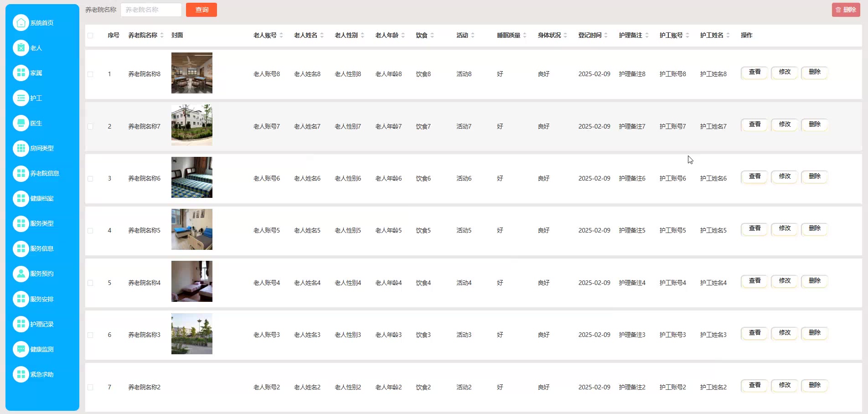This screenshot has height=414, width=868.
Task: Open the 服务预约 person icon
Action: [x=21, y=274]
